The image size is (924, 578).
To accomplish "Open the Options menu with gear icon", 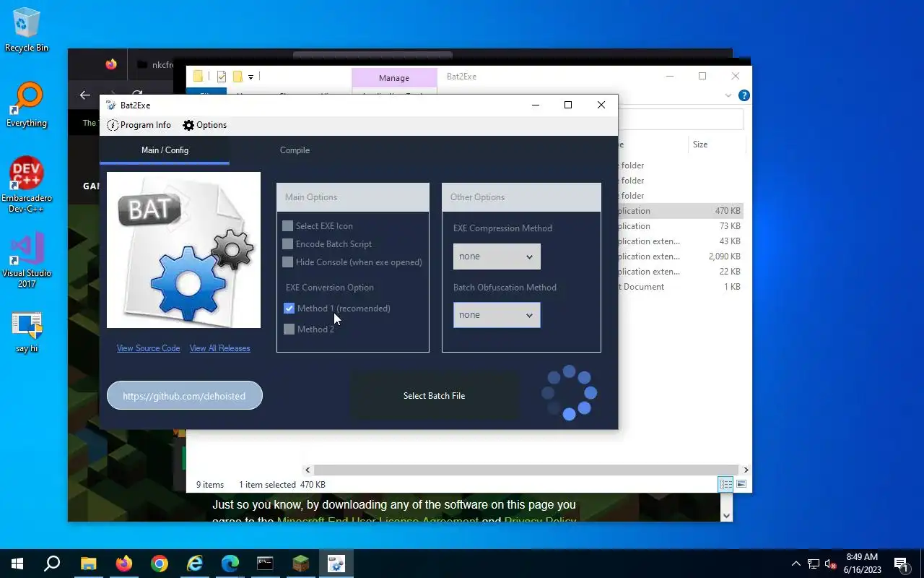I will (204, 125).
